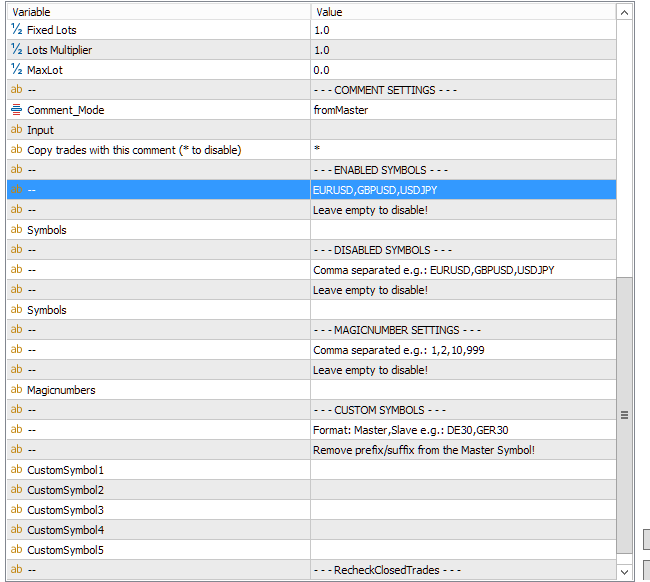Click the Magicnumbers string type icon
The width and height of the screenshot is (650, 582).
pyautogui.click(x=16, y=390)
